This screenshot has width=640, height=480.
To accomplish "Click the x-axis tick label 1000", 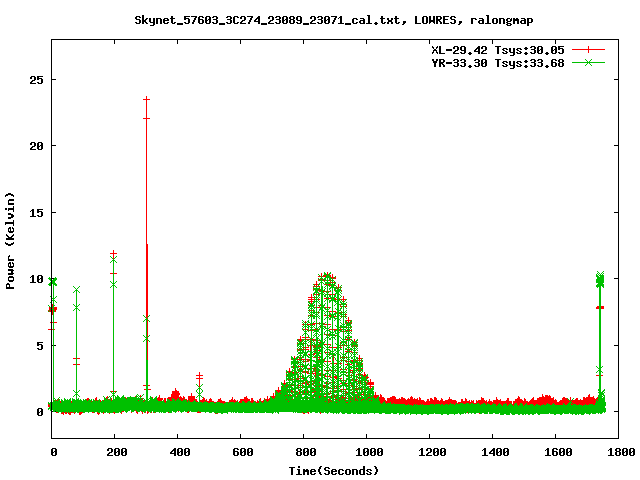I will 367,453.
